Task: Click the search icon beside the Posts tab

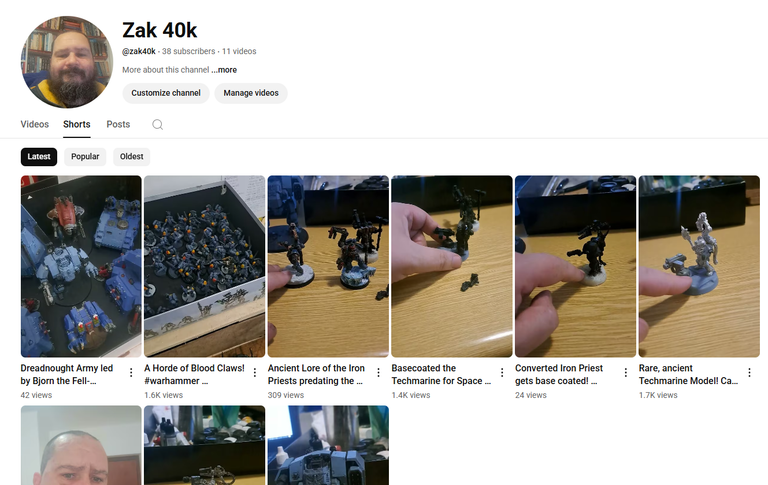Action: point(157,124)
